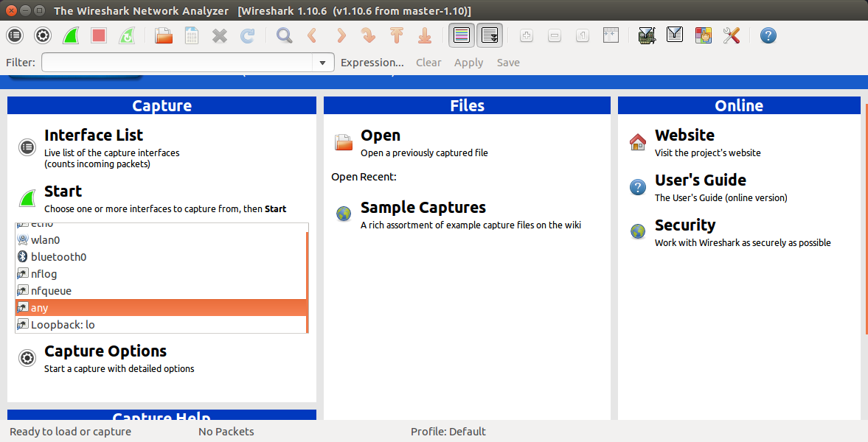Click the Sample Captures globe icon
Viewport: 868px width, 442px height.
343,214
